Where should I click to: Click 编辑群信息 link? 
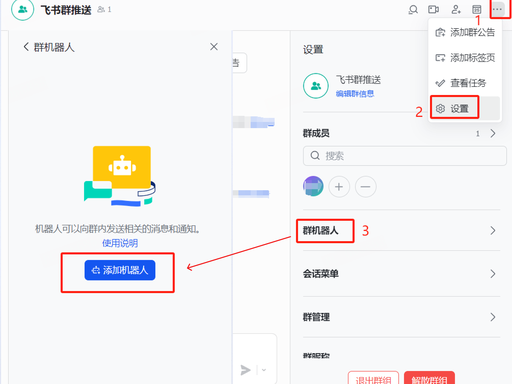coord(355,94)
